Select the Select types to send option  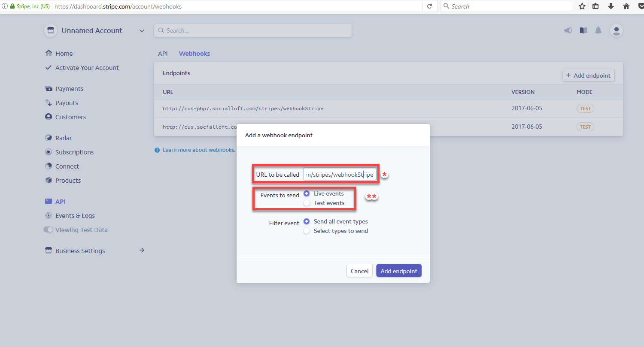pyautogui.click(x=307, y=231)
